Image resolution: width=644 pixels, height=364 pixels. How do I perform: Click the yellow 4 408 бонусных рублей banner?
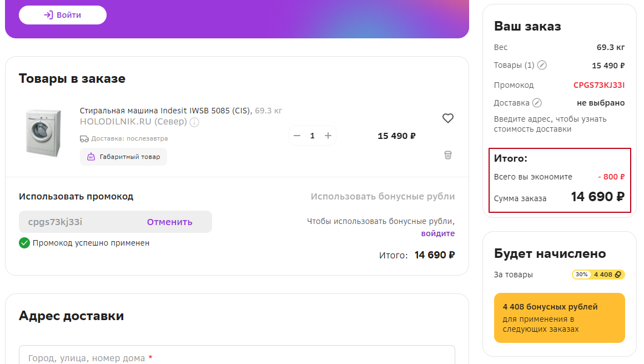(559, 318)
